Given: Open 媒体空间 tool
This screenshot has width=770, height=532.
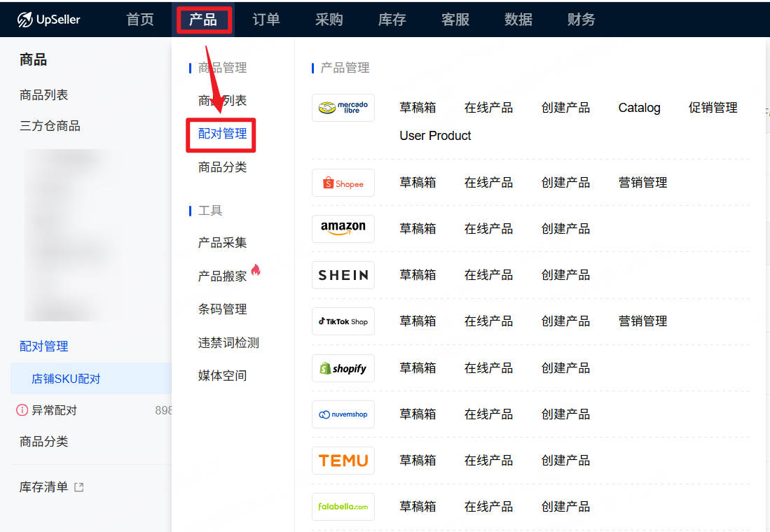Looking at the screenshot, I should point(223,376).
